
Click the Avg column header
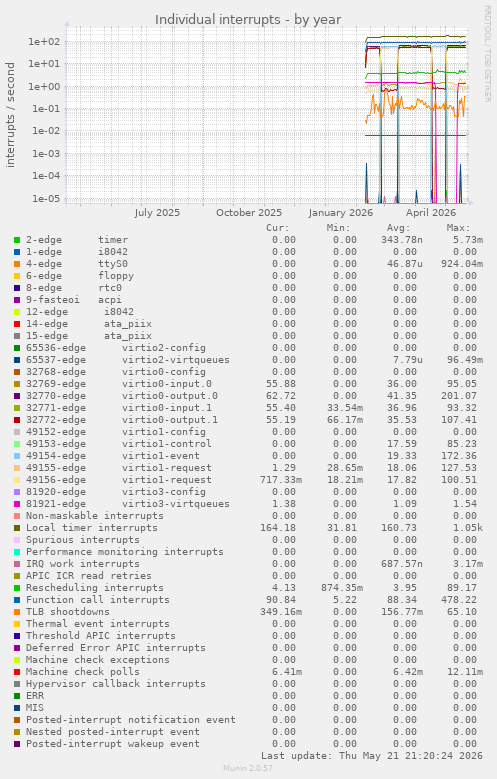tap(399, 228)
